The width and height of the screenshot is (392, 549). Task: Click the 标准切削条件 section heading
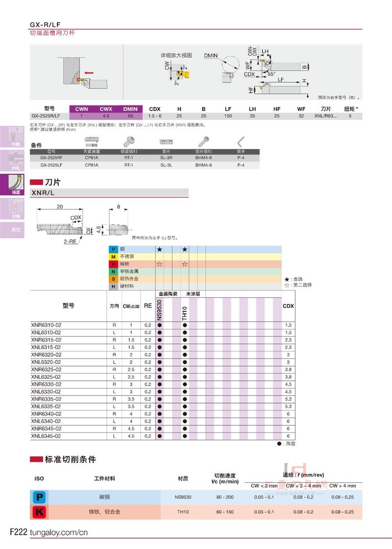(70, 459)
